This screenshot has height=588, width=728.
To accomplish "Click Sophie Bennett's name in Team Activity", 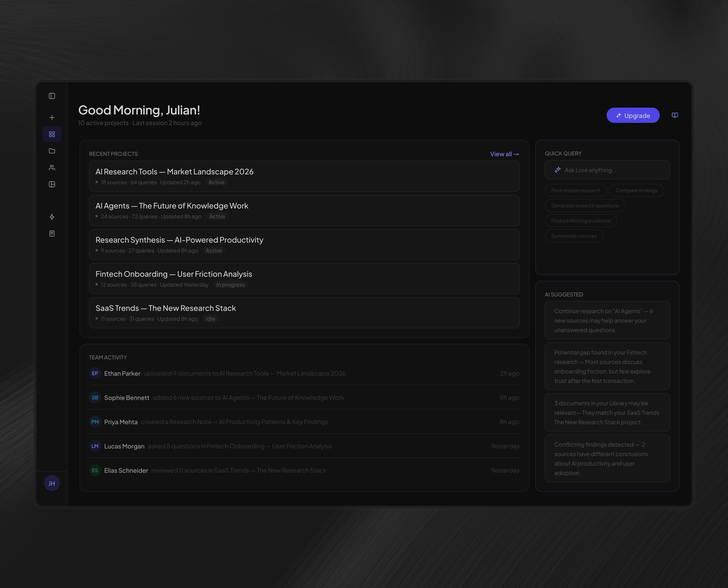I will click(x=127, y=398).
